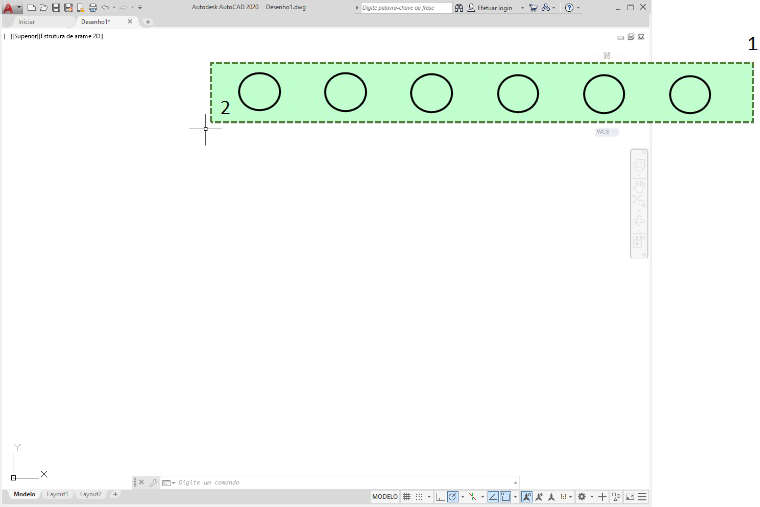Click the ShowMotion icon in navigation bar
The height and width of the screenshot is (507, 760).
(x=639, y=242)
